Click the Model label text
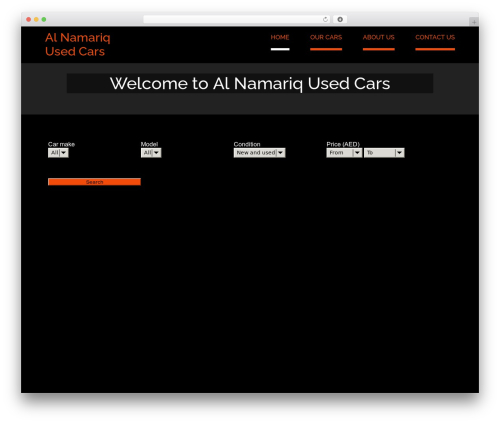 click(x=149, y=144)
